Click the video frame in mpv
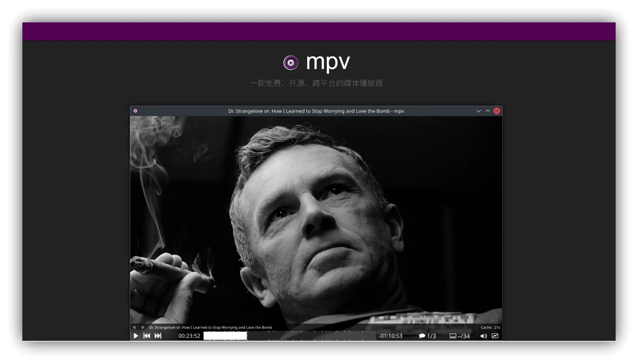The image size is (638, 364). pos(316,220)
